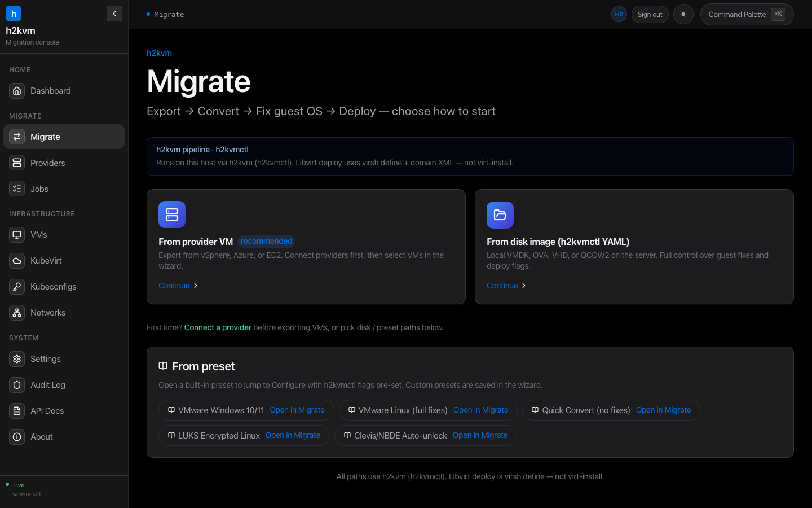Open the KubeVirt cloud icon

[x=17, y=261]
